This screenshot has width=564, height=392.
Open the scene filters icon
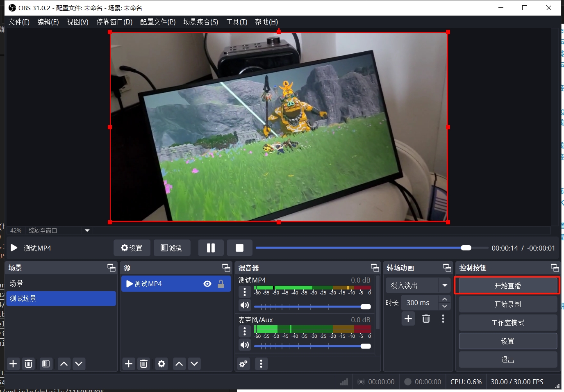(x=46, y=364)
